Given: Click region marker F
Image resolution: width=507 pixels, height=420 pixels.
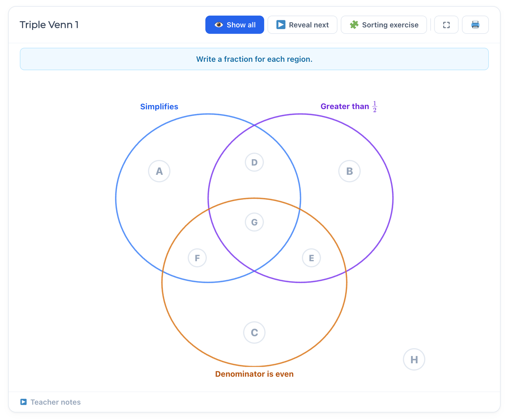Looking at the screenshot, I should (x=197, y=258).
